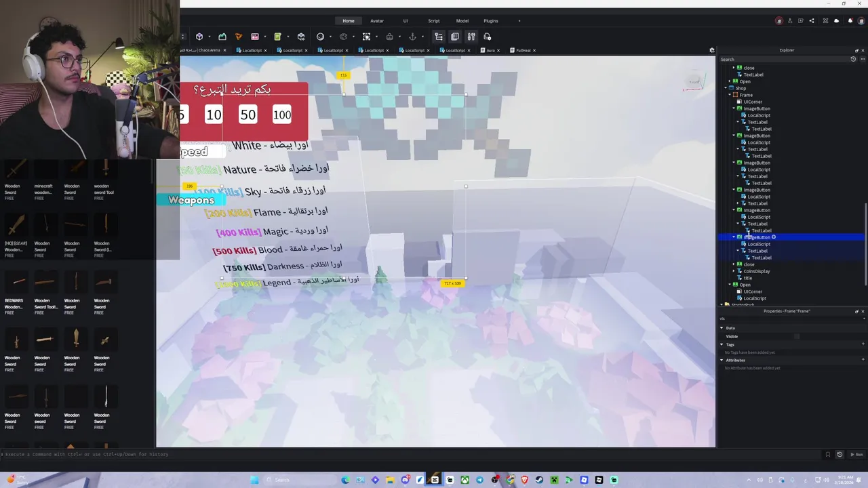Click the view orientation gizmo in viewport
The width and height of the screenshot is (868, 488).
[694, 82]
